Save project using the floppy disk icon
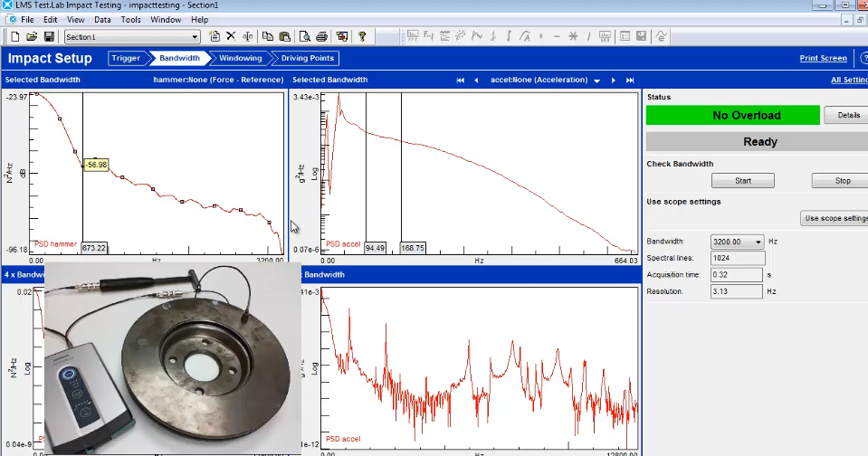This screenshot has width=868, height=456. tap(49, 37)
